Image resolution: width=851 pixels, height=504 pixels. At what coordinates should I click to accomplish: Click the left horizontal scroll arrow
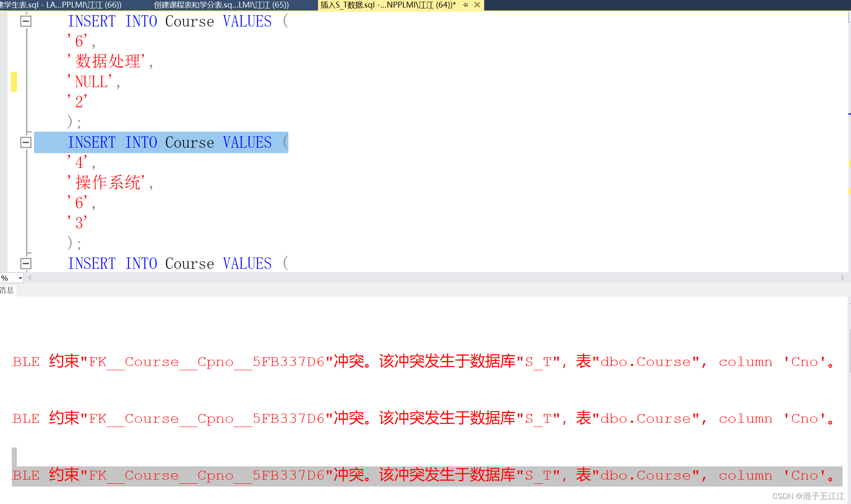coord(29,278)
